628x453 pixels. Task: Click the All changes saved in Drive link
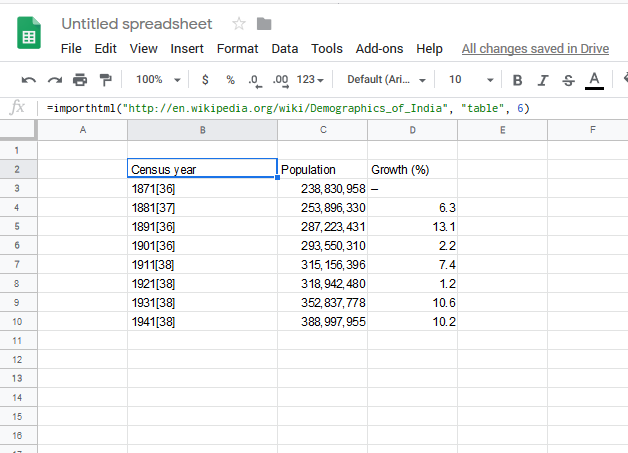pyautogui.click(x=535, y=48)
